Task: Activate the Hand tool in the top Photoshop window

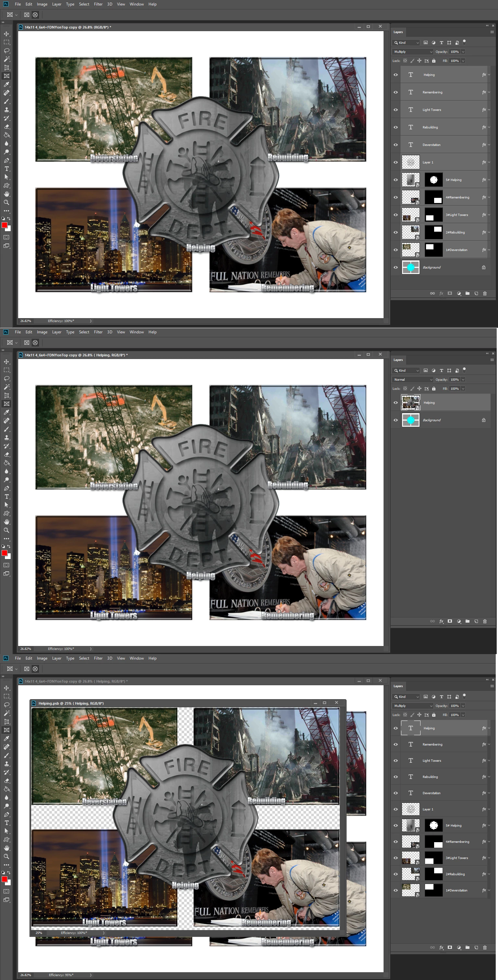Action: [x=6, y=194]
